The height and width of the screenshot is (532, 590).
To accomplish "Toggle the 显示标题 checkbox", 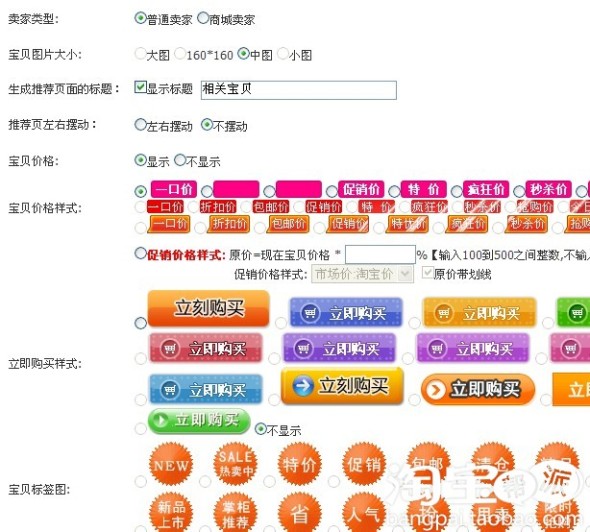I will [x=140, y=87].
